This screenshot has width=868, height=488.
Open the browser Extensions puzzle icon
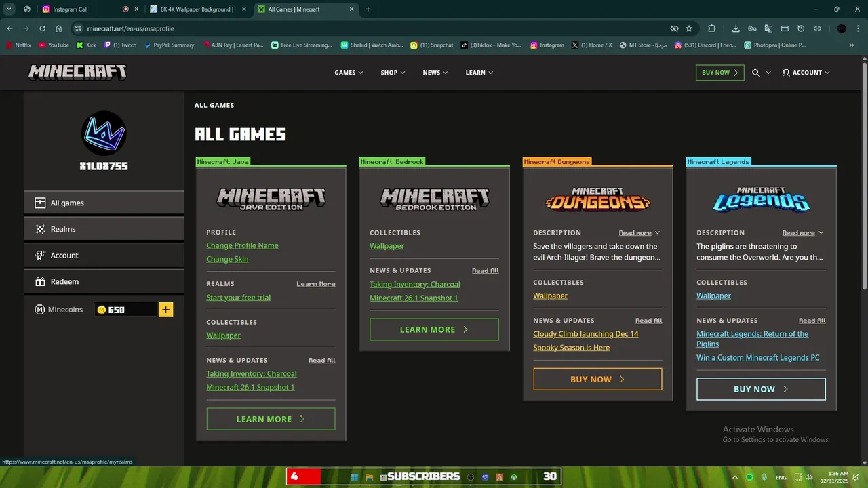(x=711, y=28)
